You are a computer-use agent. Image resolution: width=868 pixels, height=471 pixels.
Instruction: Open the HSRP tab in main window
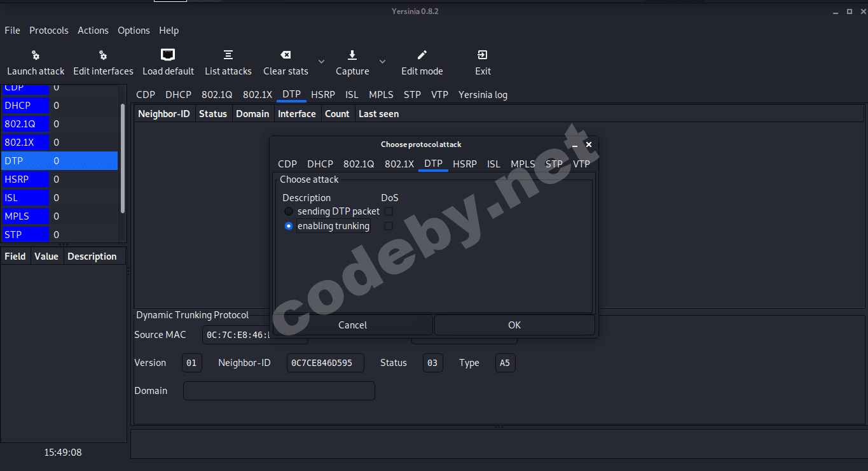pyautogui.click(x=323, y=95)
